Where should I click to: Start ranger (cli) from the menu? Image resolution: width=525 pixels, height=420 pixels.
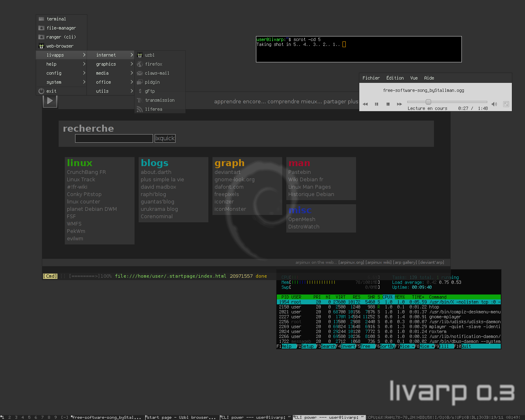click(62, 37)
